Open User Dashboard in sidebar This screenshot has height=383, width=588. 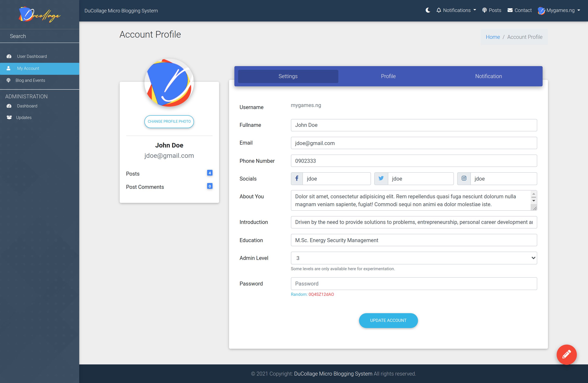pyautogui.click(x=40, y=56)
